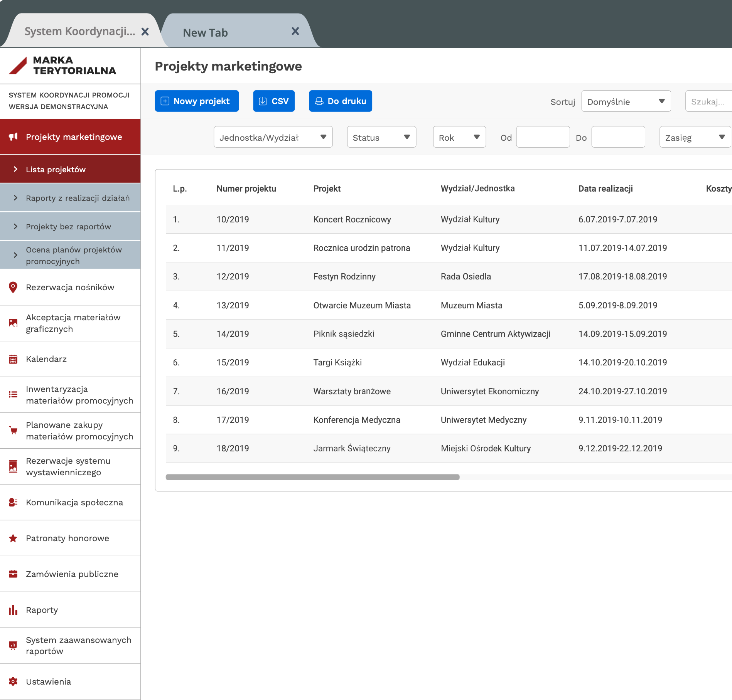Click the megaphone icon beside Projekty marketingowe
The height and width of the screenshot is (700, 732).
point(13,137)
